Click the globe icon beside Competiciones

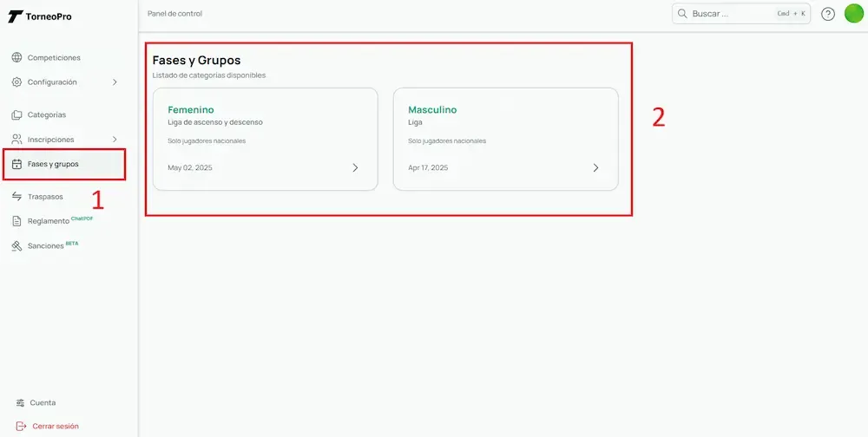(17, 58)
